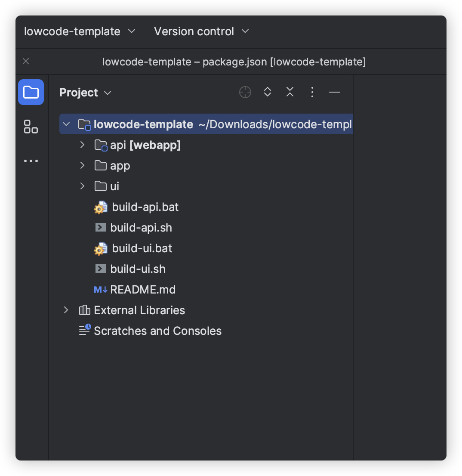Image resolution: width=462 pixels, height=476 pixels.
Task: Expand External Libraries node
Action: point(66,310)
